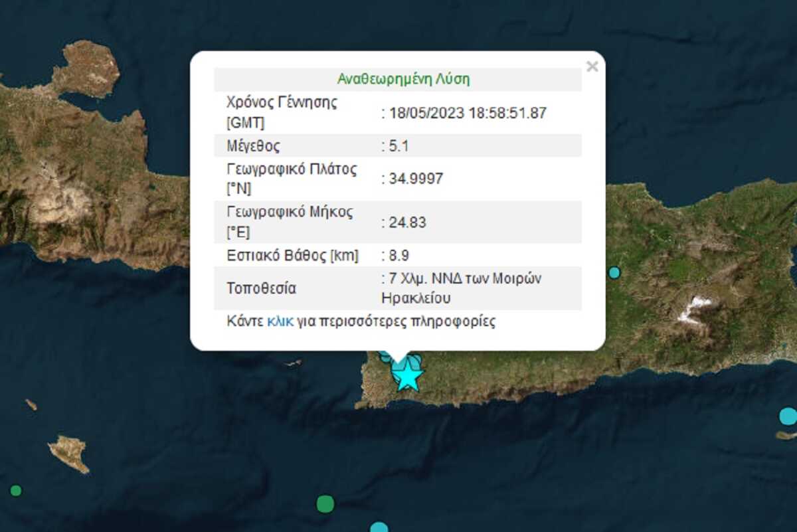The height and width of the screenshot is (532, 797).
Task: Click the focal depth value 8.9
Action: click(x=396, y=255)
